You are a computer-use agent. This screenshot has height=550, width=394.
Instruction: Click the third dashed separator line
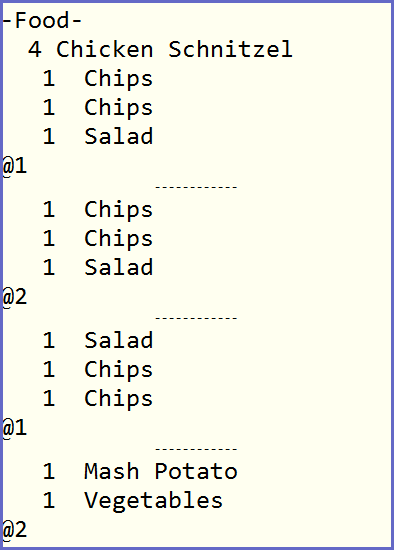pyautogui.click(x=196, y=449)
